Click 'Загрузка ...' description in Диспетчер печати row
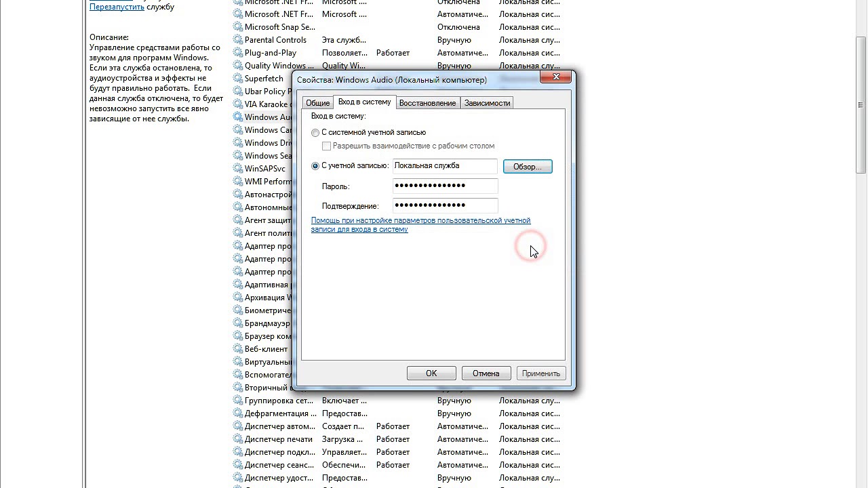868x488 pixels. point(342,439)
